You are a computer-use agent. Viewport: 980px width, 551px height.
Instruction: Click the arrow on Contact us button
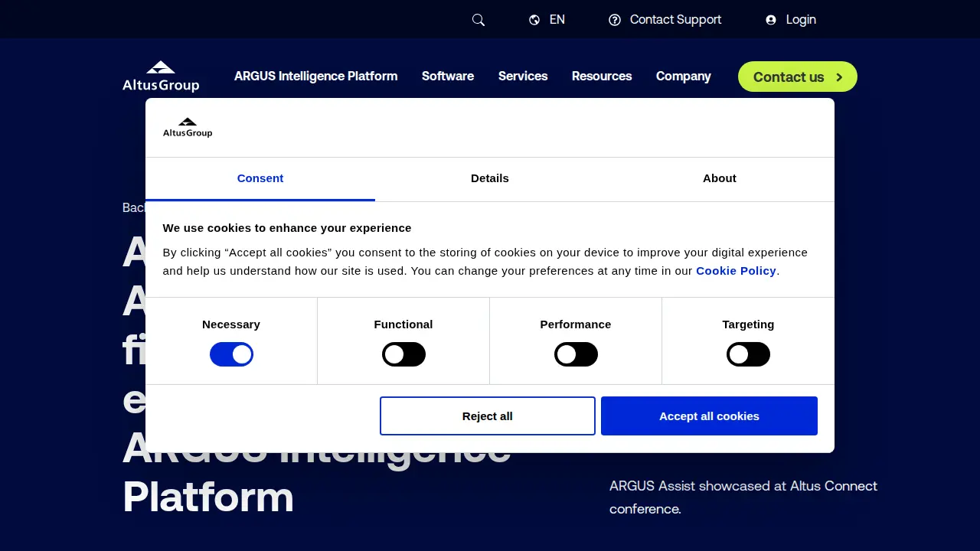click(x=839, y=77)
